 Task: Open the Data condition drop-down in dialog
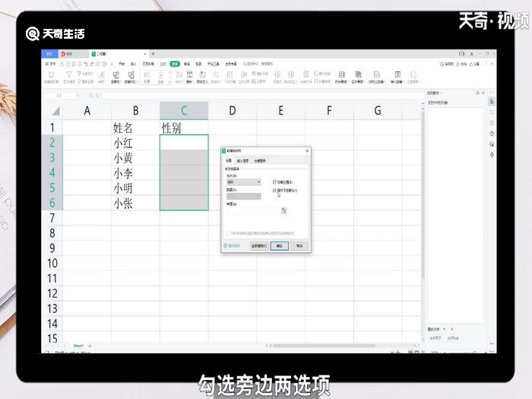click(244, 196)
